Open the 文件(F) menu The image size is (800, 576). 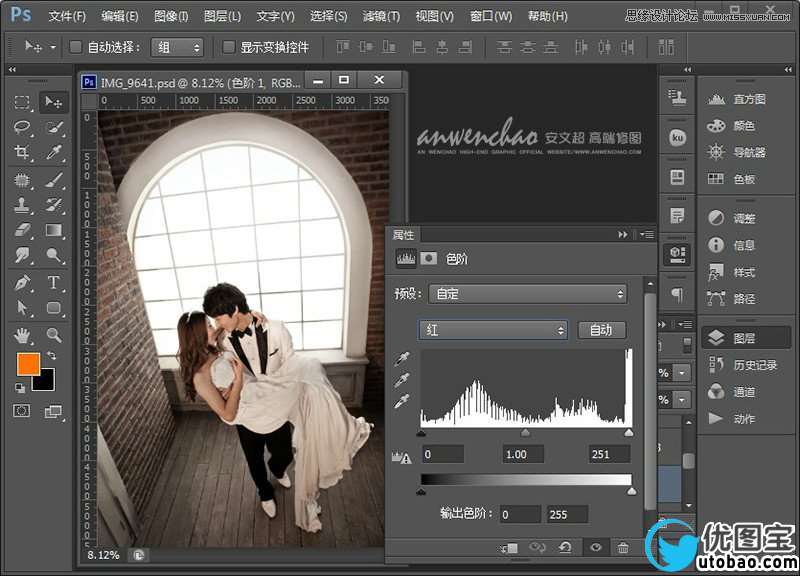click(x=67, y=16)
